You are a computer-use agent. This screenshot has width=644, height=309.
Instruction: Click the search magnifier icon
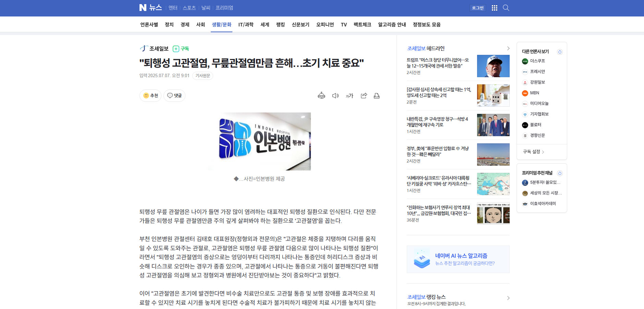506,8
